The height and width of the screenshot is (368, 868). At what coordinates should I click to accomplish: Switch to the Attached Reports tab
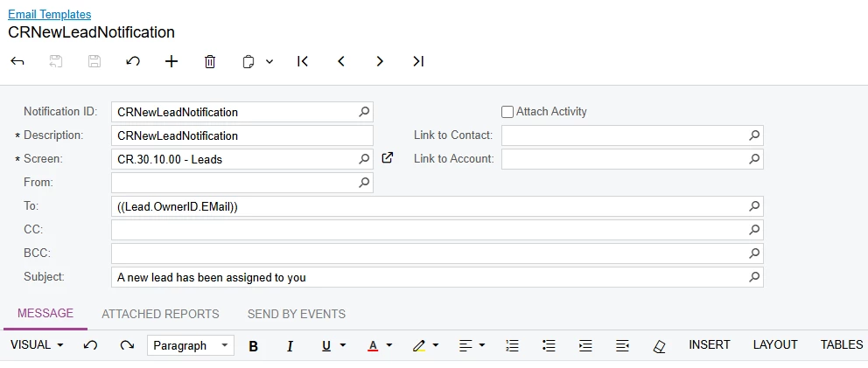(x=160, y=314)
